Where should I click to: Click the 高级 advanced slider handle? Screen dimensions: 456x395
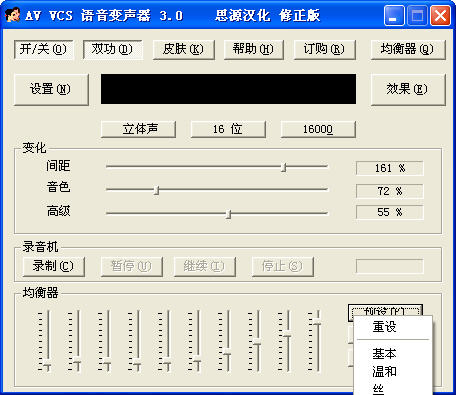(228, 214)
